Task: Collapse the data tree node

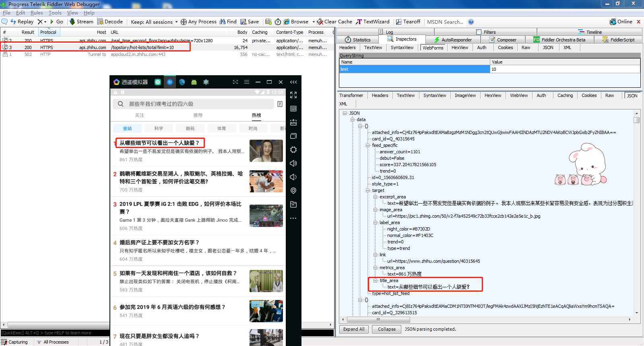Action: pyautogui.click(x=352, y=119)
